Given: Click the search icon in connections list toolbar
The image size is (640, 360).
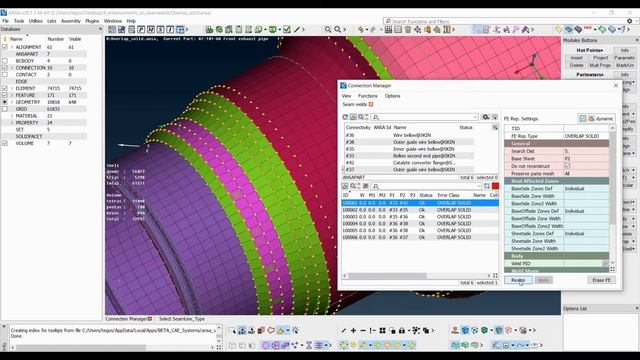Looking at the screenshot, I should coord(353,186).
